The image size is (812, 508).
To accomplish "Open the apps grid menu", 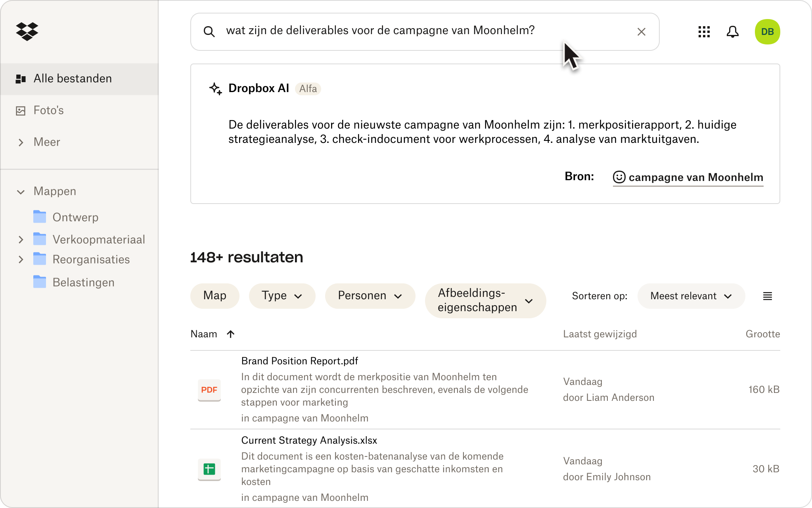I will [x=704, y=32].
